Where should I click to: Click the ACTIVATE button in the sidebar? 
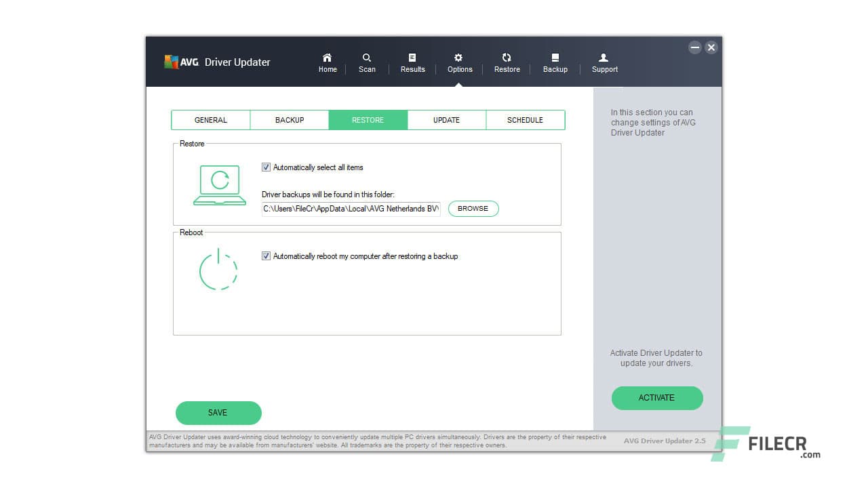coord(656,398)
